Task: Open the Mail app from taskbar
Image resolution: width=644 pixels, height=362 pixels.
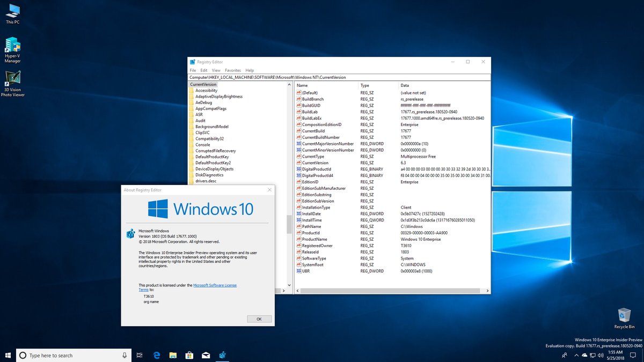Action: pyautogui.click(x=205, y=355)
